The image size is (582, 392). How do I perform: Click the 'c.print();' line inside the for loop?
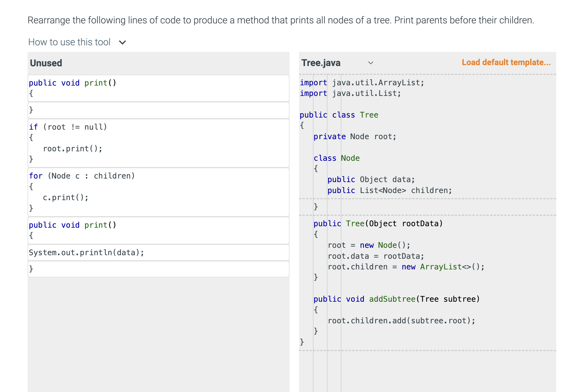point(65,197)
